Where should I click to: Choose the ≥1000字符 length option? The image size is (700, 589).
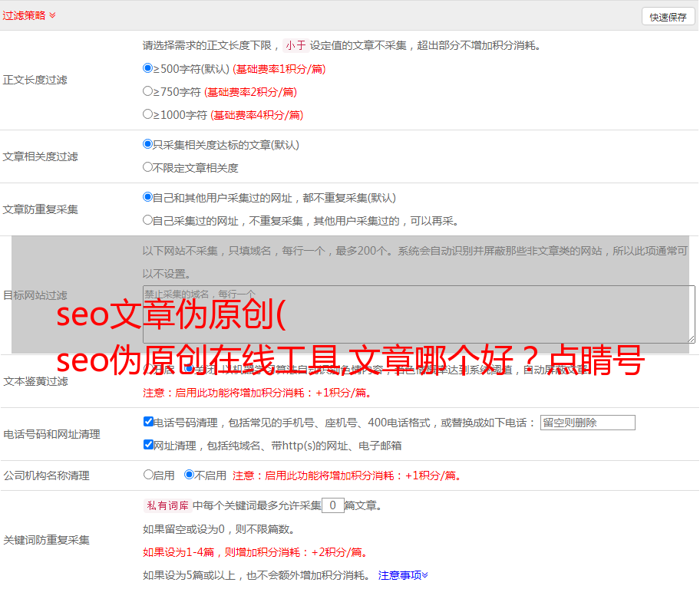pos(148,114)
